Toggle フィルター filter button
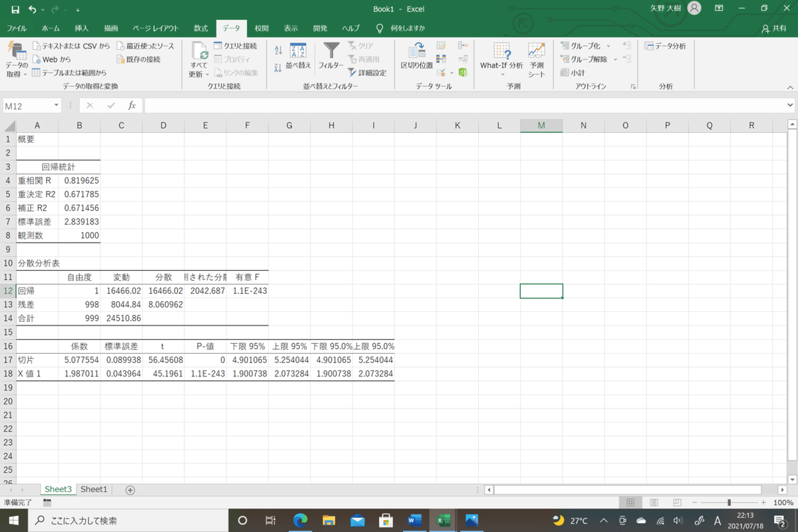 [331, 57]
